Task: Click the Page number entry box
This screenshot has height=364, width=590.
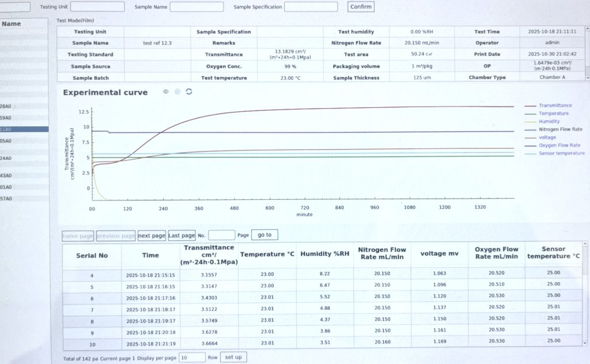Action: pos(221,234)
